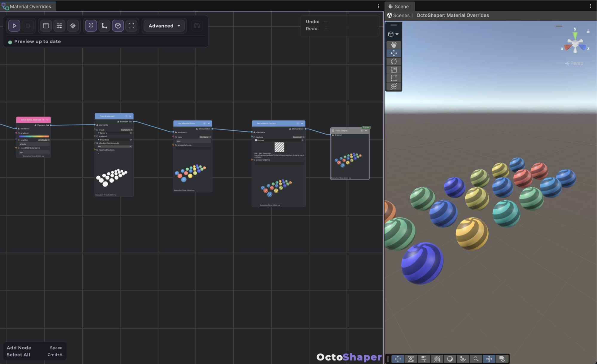Viewport: 597px width, 364px height.
Task: Open the Advanced mode dropdown
Action: point(164,26)
